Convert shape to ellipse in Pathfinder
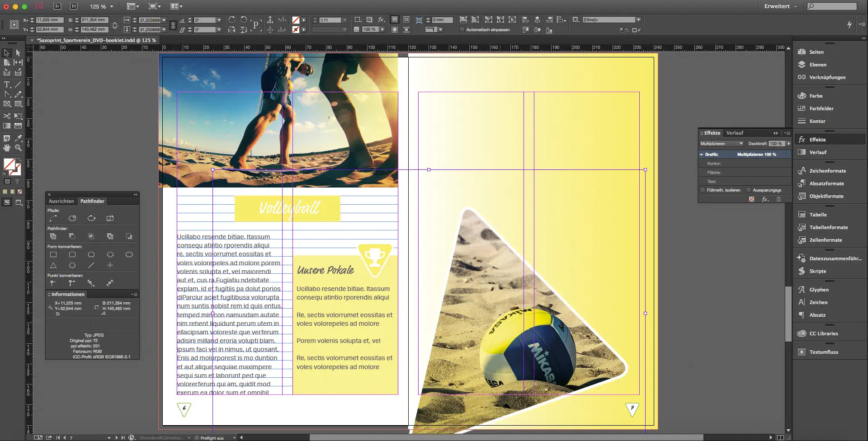The height and width of the screenshot is (441, 868). pos(129,254)
